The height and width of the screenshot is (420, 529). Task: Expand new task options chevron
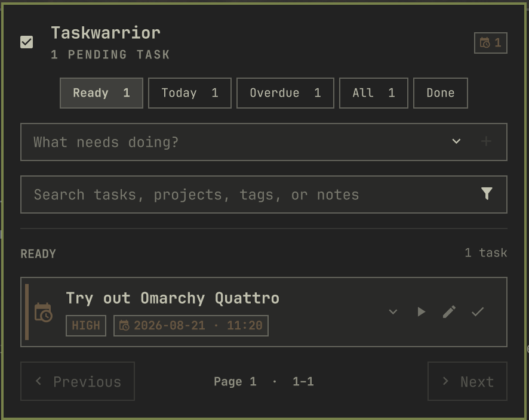[457, 141]
